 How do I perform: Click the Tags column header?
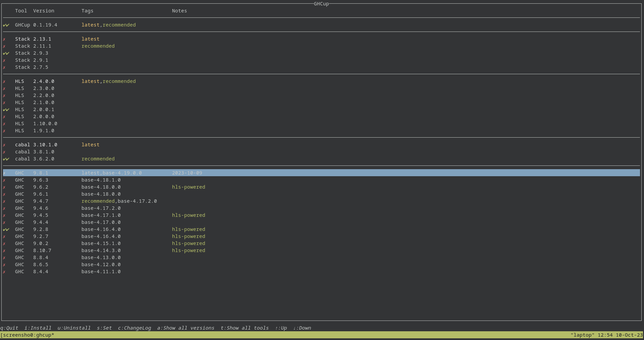(87, 11)
